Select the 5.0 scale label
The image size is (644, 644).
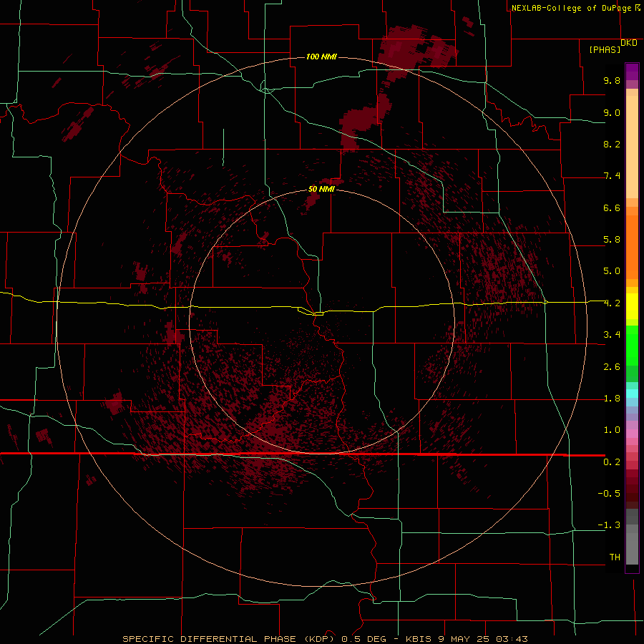pyautogui.click(x=612, y=271)
